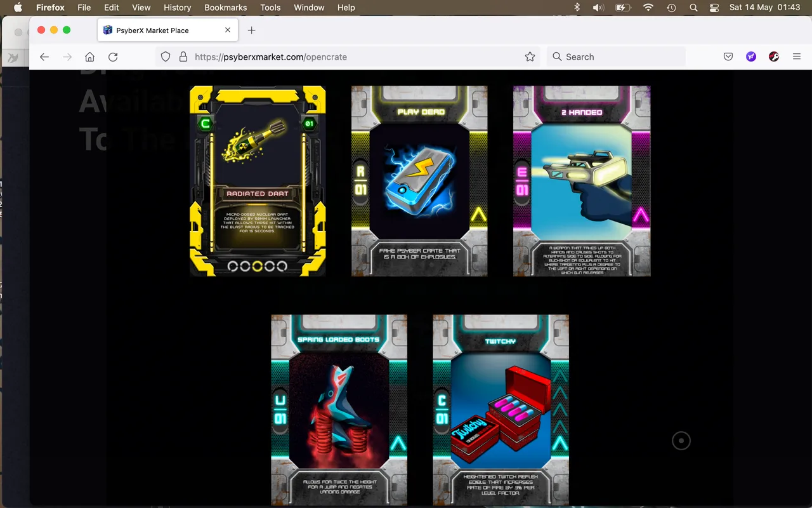Click the Bluetooth status icon
Screen dimensions: 812x508
point(577,8)
